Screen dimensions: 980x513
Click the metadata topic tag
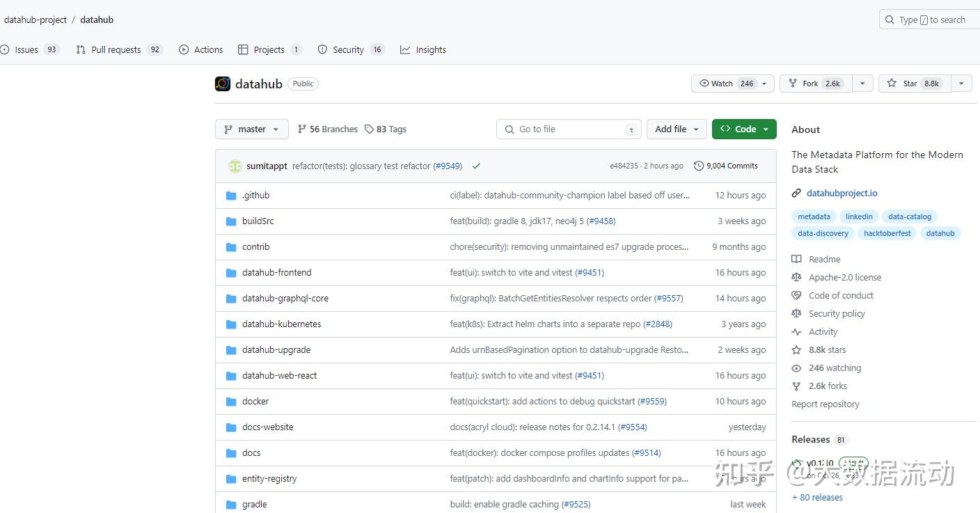tap(814, 216)
